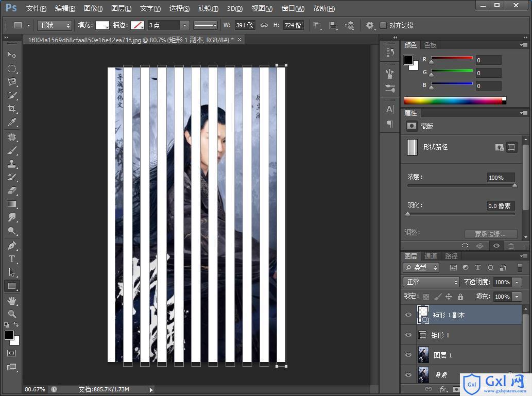Viewport: 532px width, 396px height.
Task: Switch to the 路径 tab
Action: click(451, 256)
